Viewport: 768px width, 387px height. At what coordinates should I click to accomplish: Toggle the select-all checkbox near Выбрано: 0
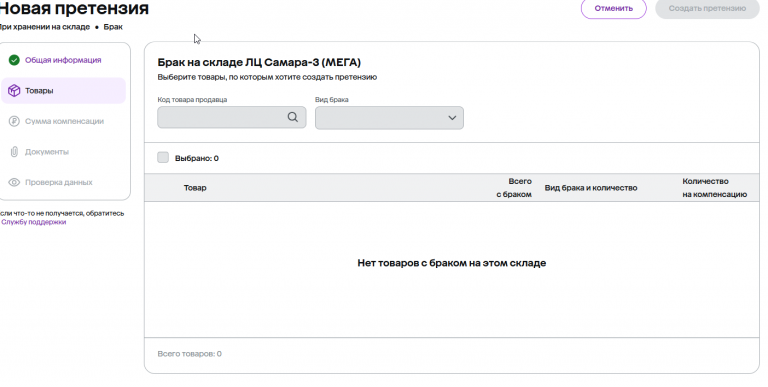(163, 157)
